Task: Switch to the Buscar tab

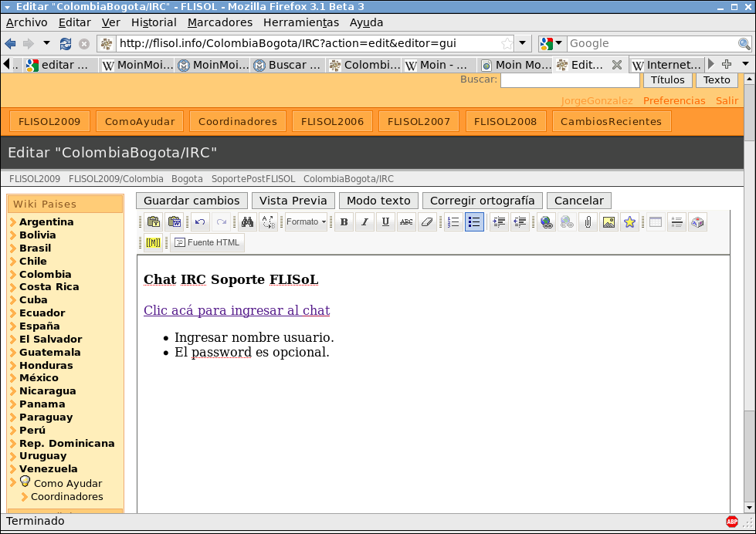Action: [289, 65]
